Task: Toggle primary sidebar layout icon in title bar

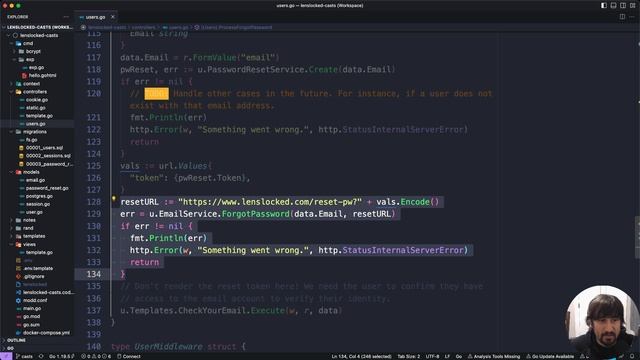Action: 604,5
